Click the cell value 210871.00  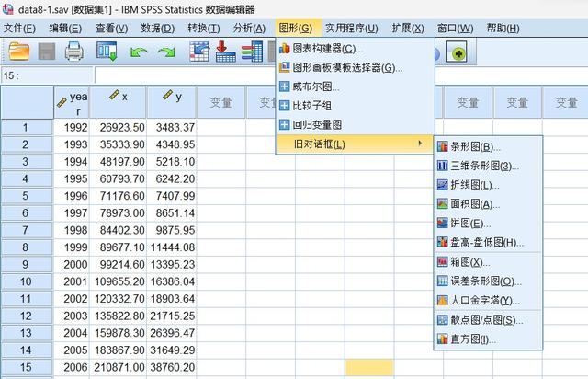coord(119,367)
